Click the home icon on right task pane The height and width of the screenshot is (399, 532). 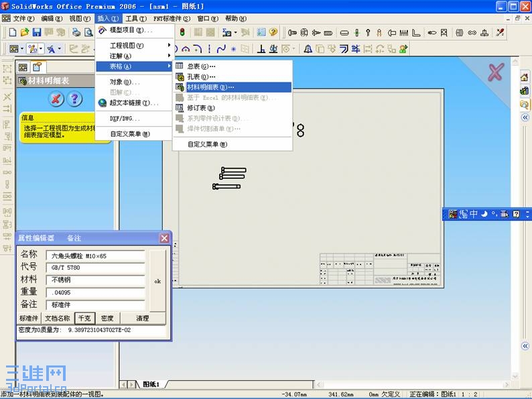pos(524,77)
